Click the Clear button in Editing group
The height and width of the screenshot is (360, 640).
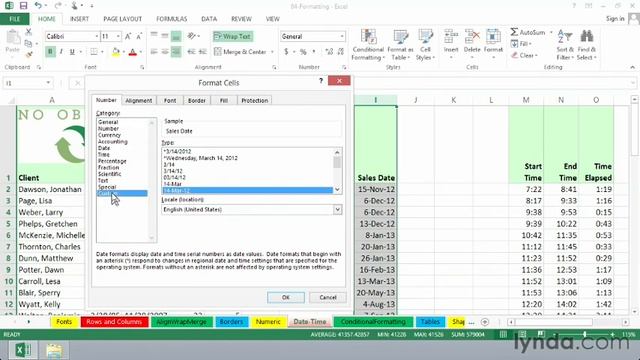click(x=524, y=55)
